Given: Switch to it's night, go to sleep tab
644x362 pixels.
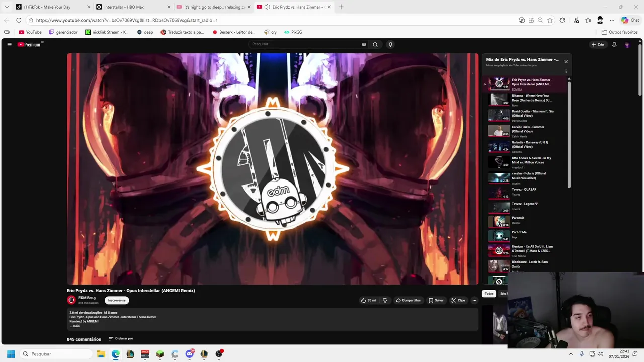Looking at the screenshot, I should point(214,7).
